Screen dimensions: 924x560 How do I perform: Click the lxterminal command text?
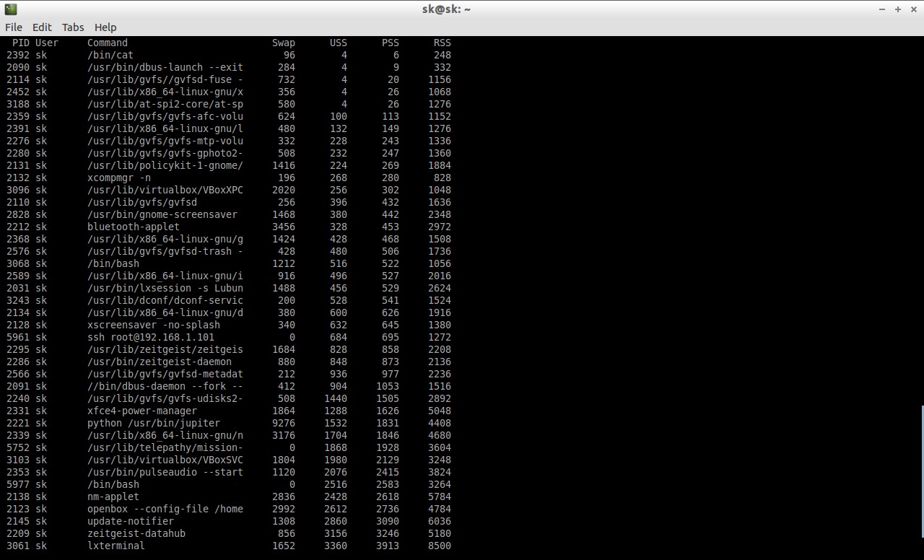[x=116, y=546]
